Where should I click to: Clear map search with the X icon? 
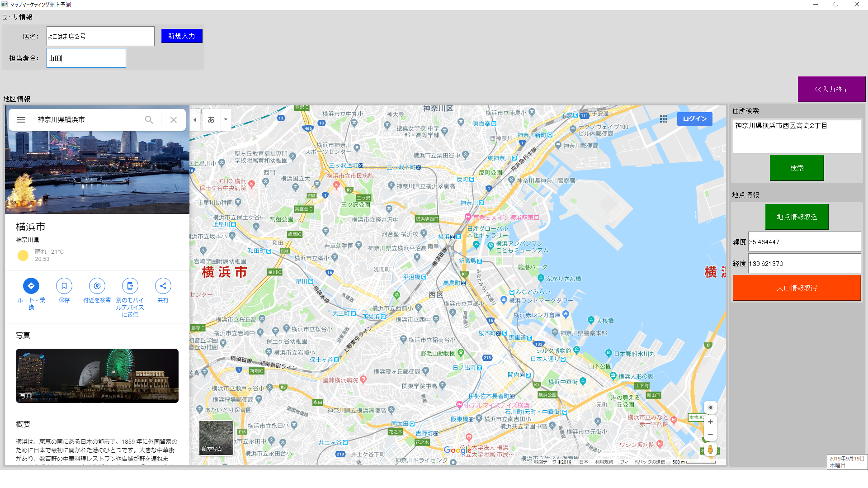point(174,120)
